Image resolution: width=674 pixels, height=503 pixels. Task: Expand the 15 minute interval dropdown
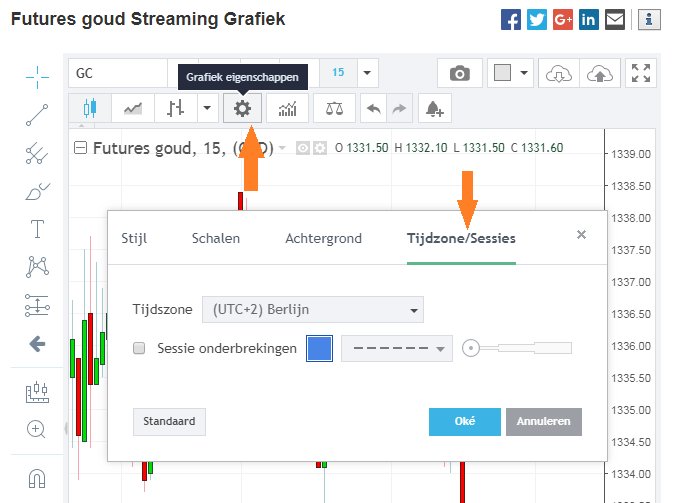point(368,73)
